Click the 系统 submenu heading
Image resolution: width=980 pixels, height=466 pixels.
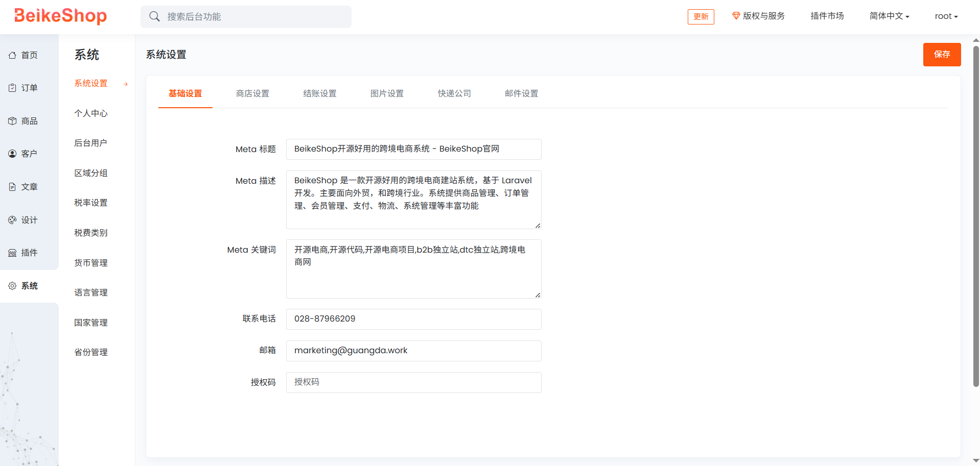(x=87, y=55)
